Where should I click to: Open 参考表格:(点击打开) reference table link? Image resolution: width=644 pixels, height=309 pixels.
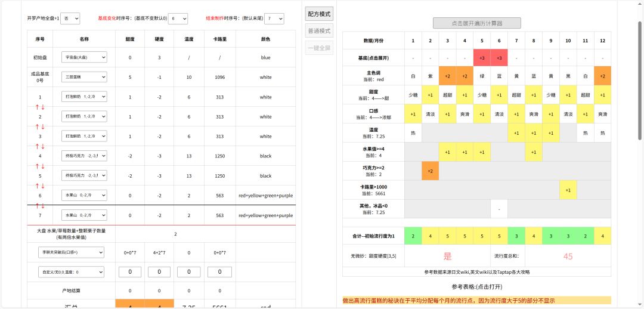click(x=476, y=286)
